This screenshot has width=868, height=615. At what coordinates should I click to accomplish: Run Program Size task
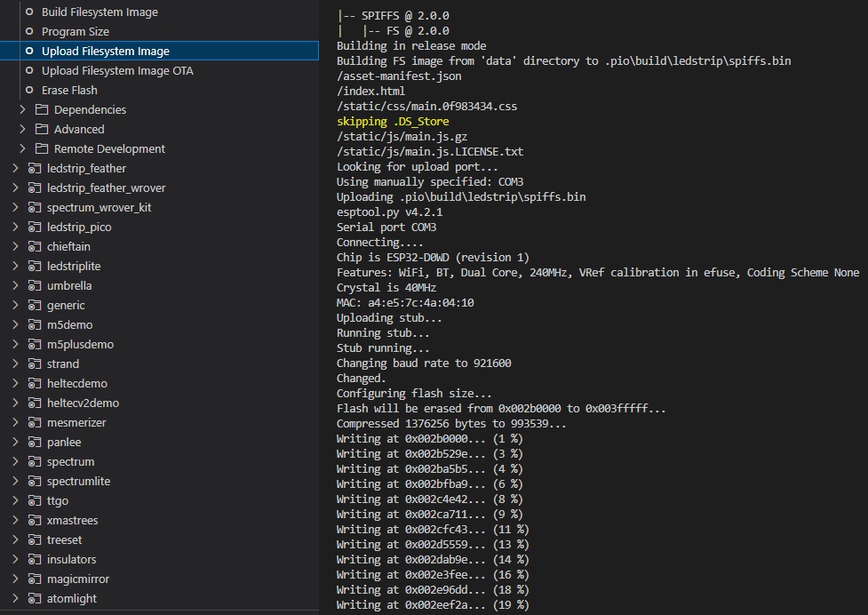(76, 32)
